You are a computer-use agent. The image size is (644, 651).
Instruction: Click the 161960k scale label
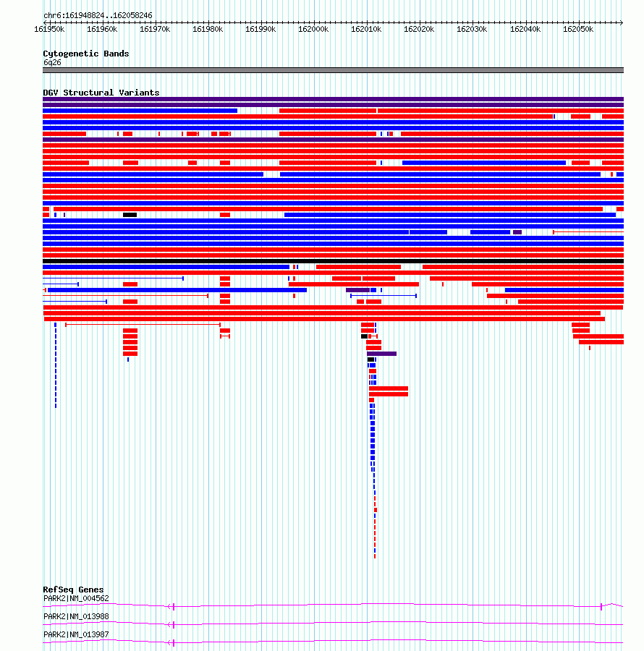click(x=102, y=29)
